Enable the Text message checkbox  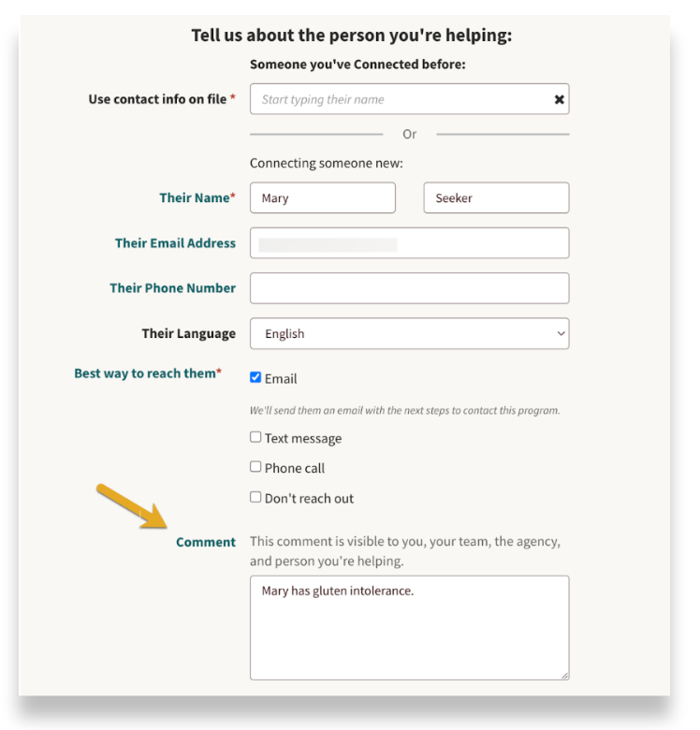(x=255, y=437)
